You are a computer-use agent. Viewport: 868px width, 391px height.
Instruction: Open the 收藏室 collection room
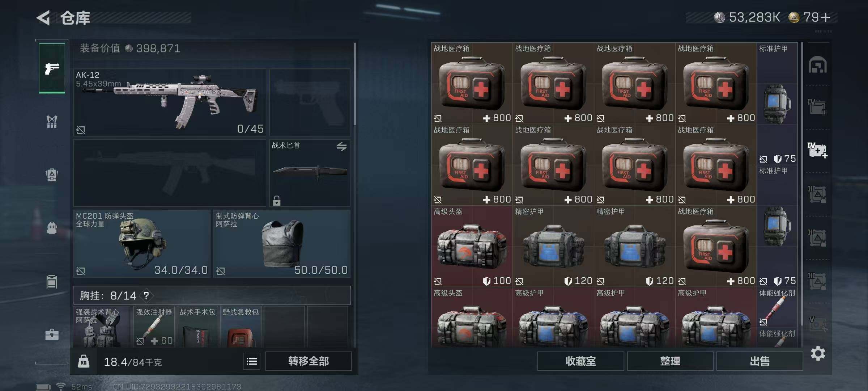point(580,361)
